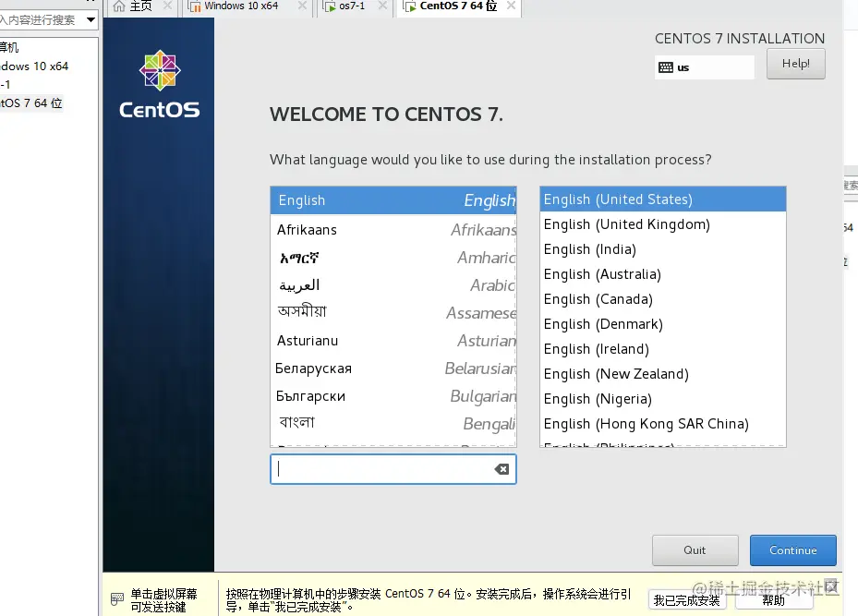Click the us keyboard layout indicator
858x616 pixels.
click(x=705, y=67)
